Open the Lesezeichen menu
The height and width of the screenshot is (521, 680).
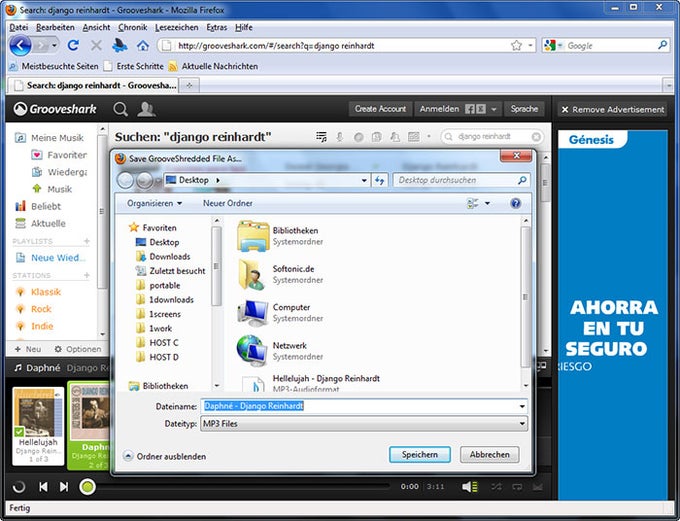tap(177, 27)
